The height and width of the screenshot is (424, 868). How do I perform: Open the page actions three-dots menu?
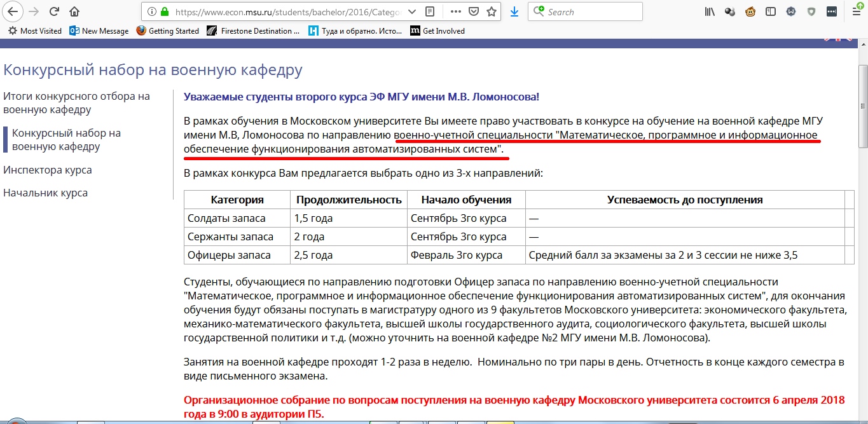pos(456,11)
